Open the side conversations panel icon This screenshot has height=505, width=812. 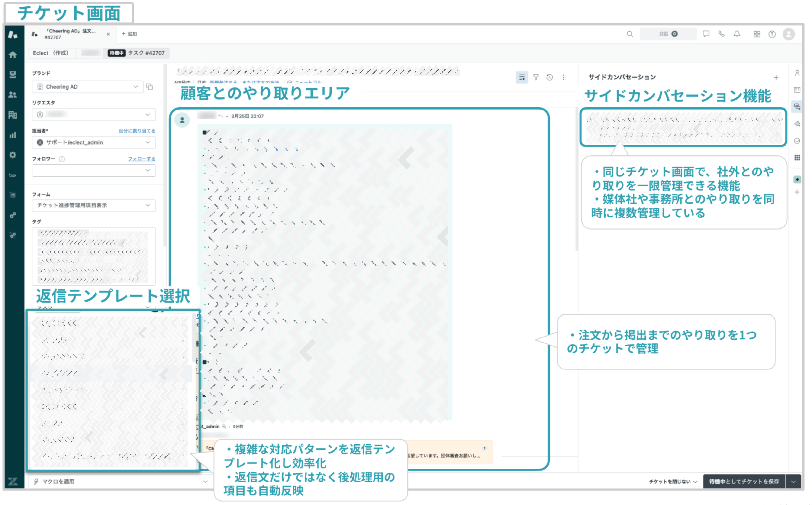click(797, 107)
